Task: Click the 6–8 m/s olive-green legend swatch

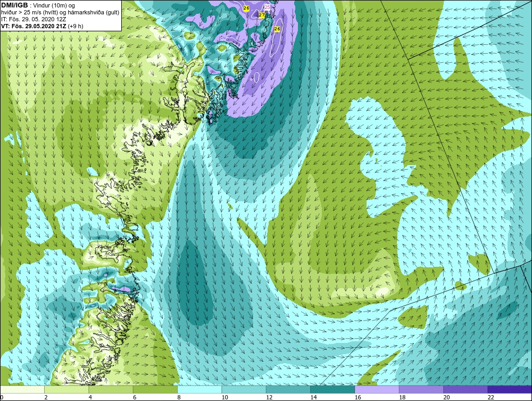Action: point(155,389)
